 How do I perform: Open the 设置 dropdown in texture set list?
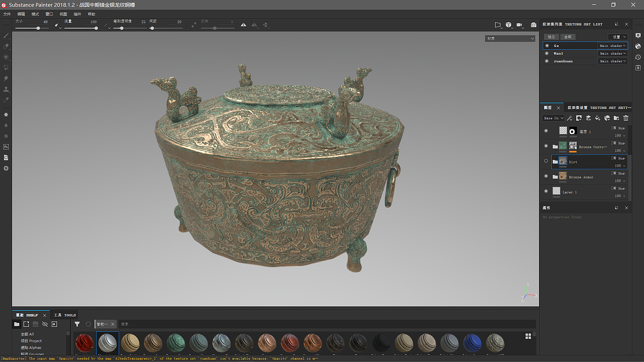tap(618, 37)
